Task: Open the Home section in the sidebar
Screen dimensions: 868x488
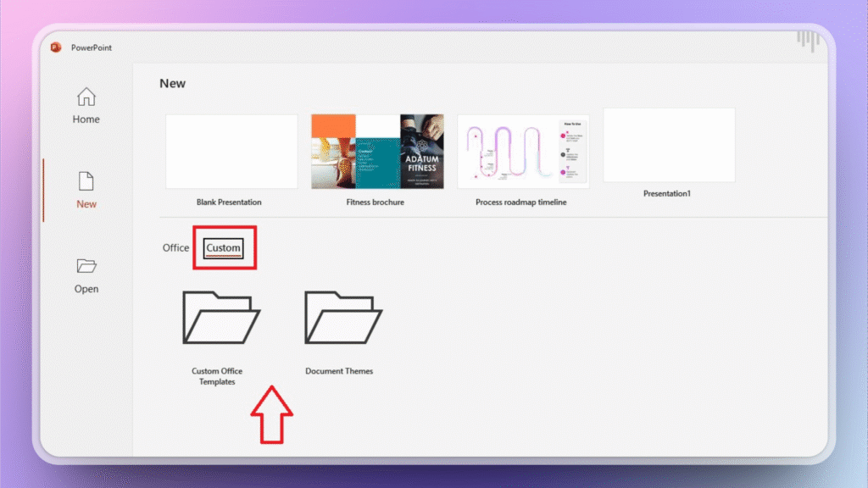Action: tap(86, 106)
